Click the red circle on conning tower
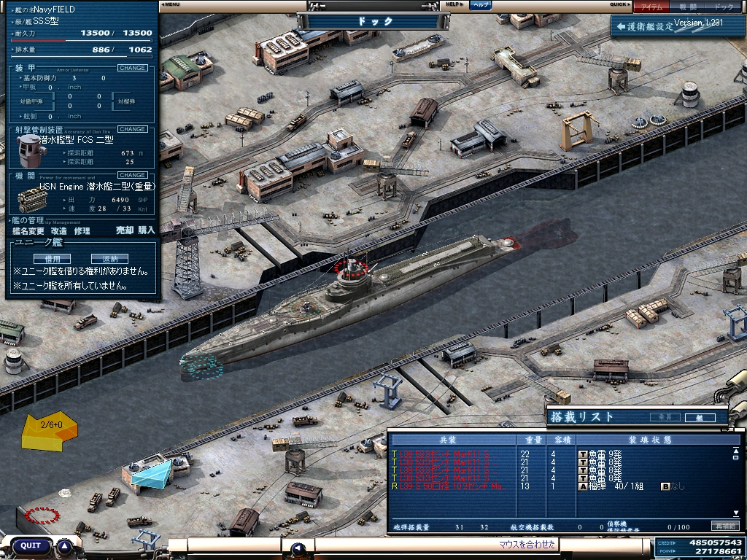The image size is (747, 560). (352, 268)
